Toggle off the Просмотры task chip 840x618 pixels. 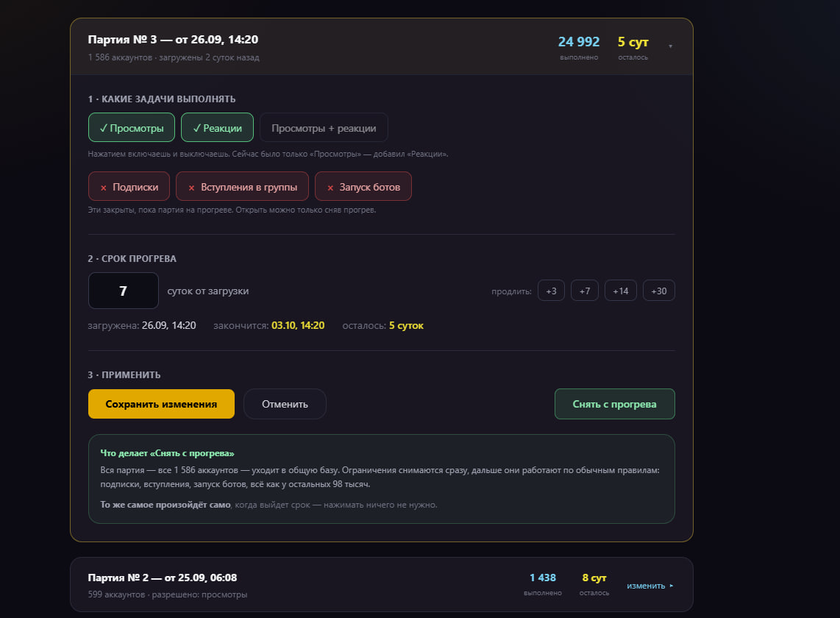tap(131, 127)
